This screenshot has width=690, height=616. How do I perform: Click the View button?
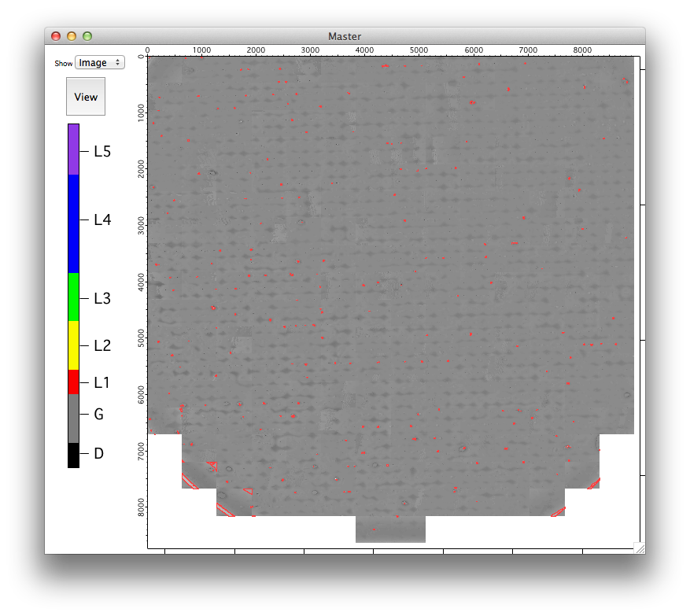coord(86,96)
